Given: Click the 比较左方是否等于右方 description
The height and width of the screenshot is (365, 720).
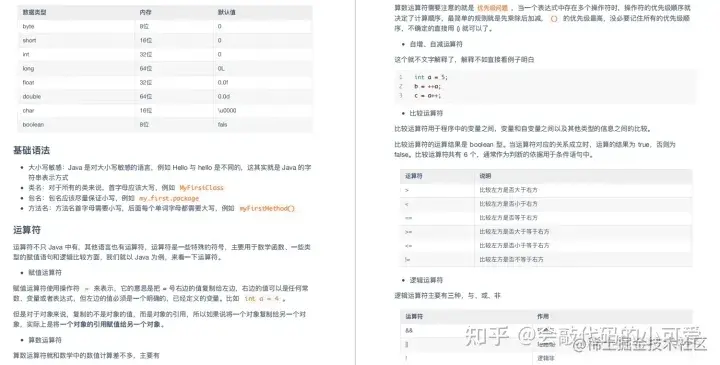Looking at the screenshot, I should pos(508,218).
